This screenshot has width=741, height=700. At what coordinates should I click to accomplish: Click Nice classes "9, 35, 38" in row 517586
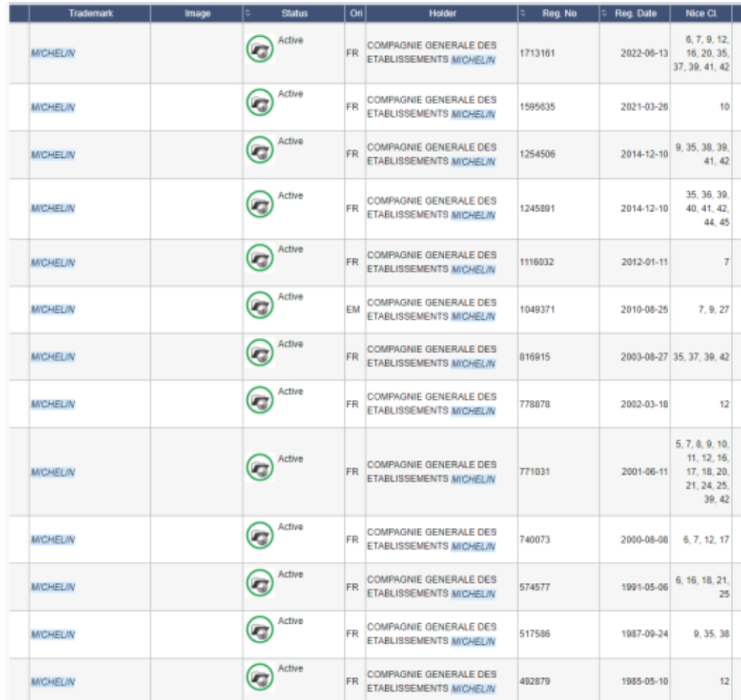pyautogui.click(x=711, y=633)
